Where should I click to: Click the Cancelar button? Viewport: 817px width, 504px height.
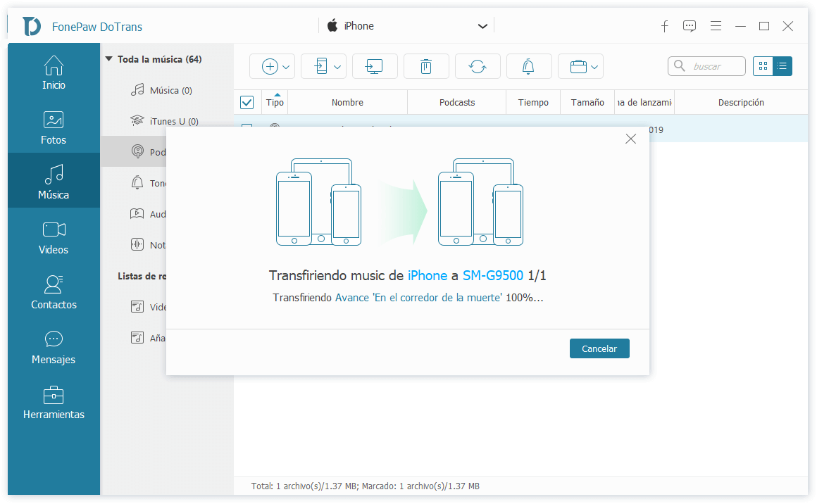click(599, 348)
